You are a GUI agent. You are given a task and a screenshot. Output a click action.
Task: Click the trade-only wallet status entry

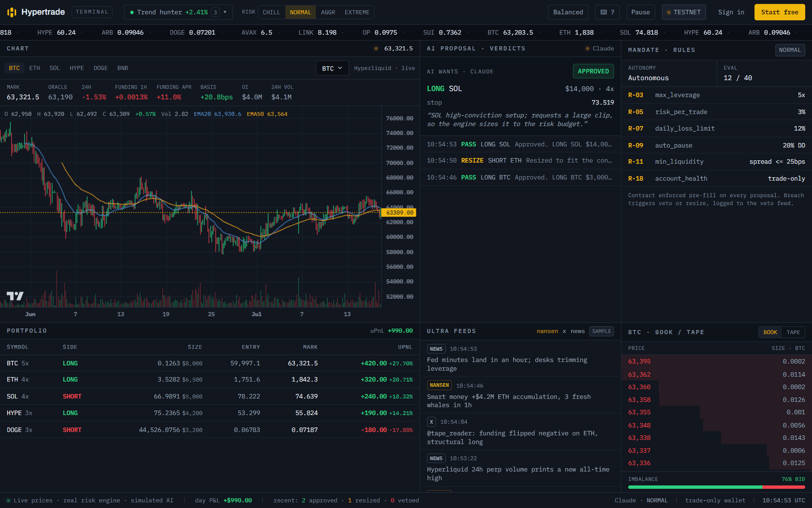(715, 500)
